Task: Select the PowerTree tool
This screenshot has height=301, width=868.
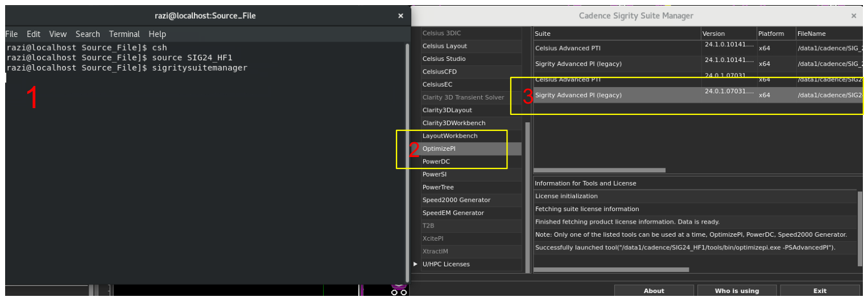Action: [x=471, y=187]
